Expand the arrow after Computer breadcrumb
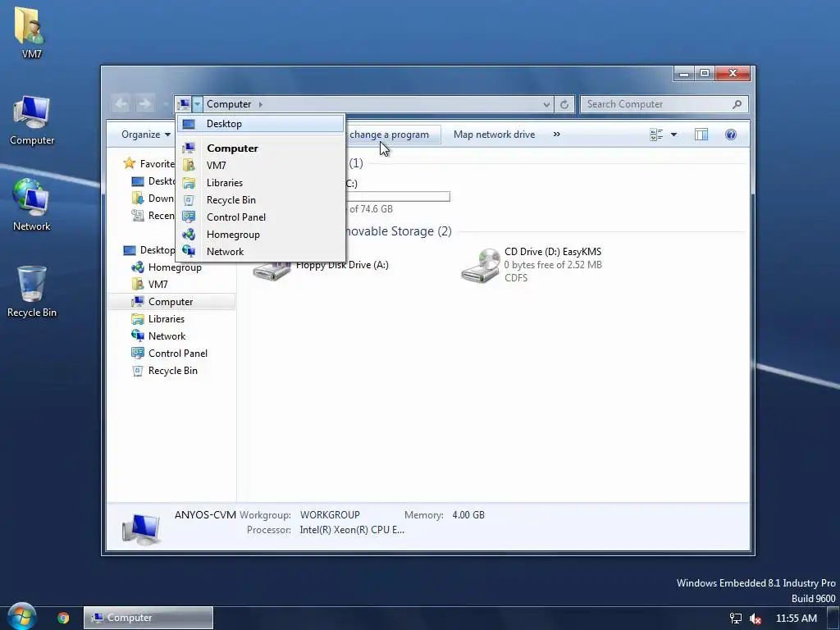Viewport: 840px width, 630px height. click(261, 104)
